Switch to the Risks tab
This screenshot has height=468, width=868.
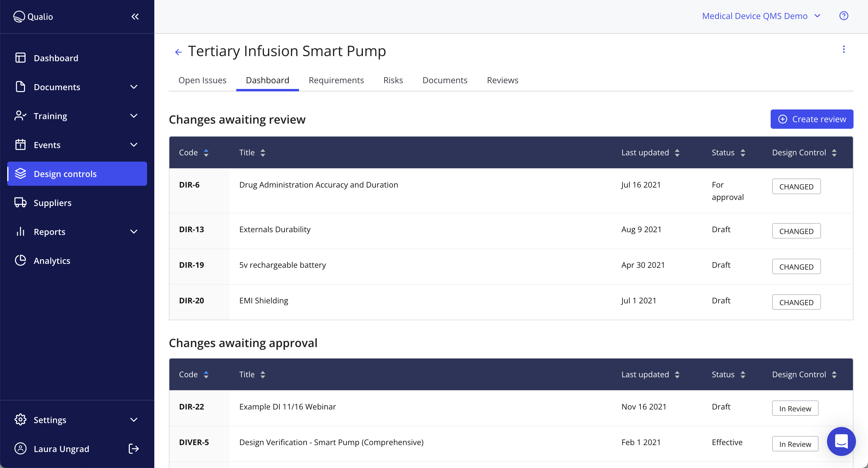point(393,80)
